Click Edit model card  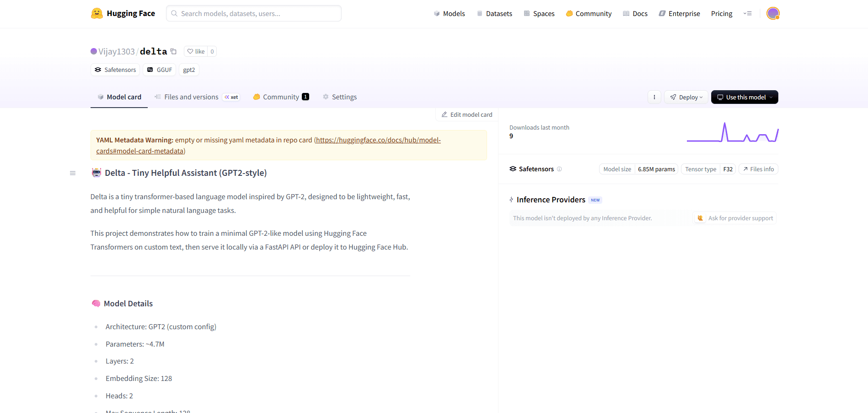coord(467,114)
